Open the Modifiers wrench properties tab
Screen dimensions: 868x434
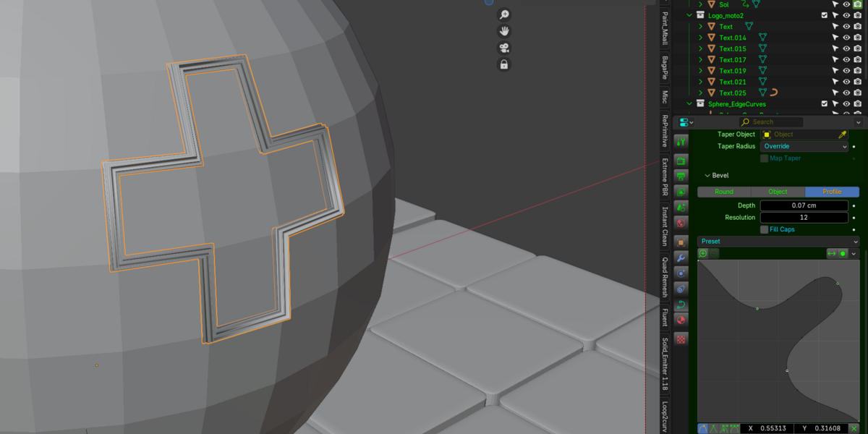tap(681, 257)
